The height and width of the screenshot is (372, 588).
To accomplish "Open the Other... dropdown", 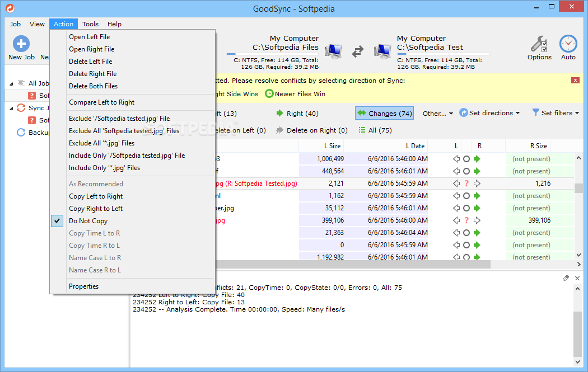I will tap(437, 113).
